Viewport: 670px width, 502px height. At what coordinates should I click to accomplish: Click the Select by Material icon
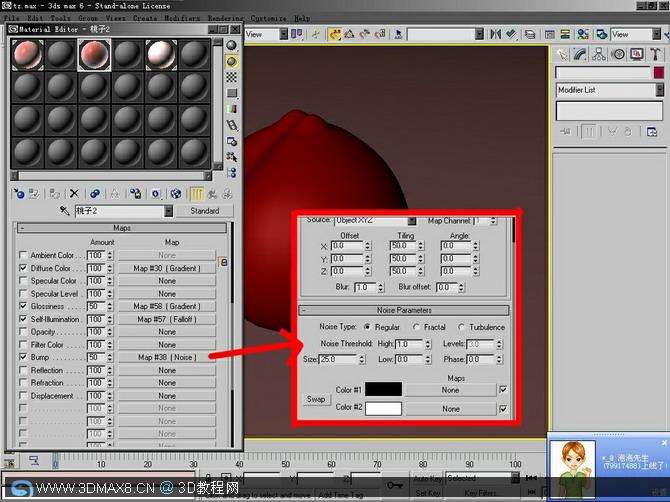pos(231,157)
